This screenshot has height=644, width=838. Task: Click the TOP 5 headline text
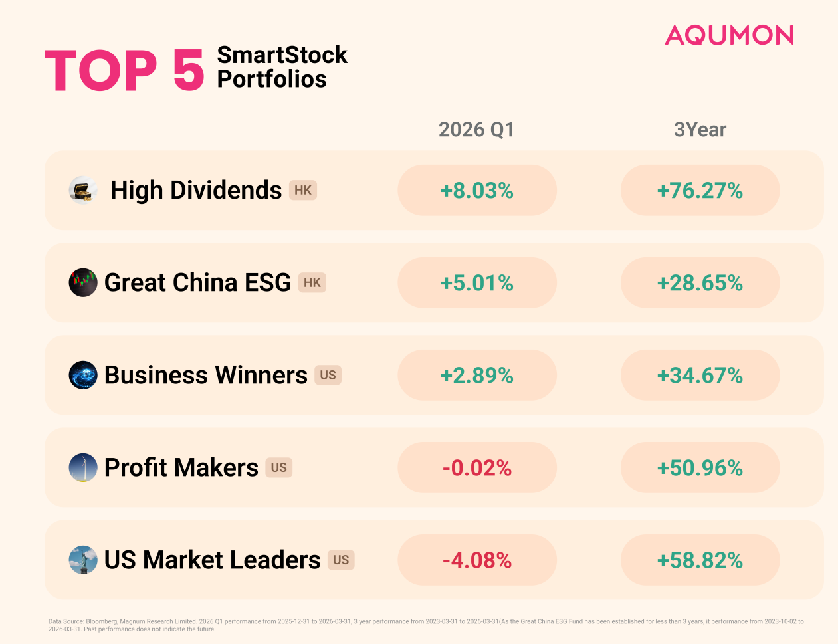125,70
